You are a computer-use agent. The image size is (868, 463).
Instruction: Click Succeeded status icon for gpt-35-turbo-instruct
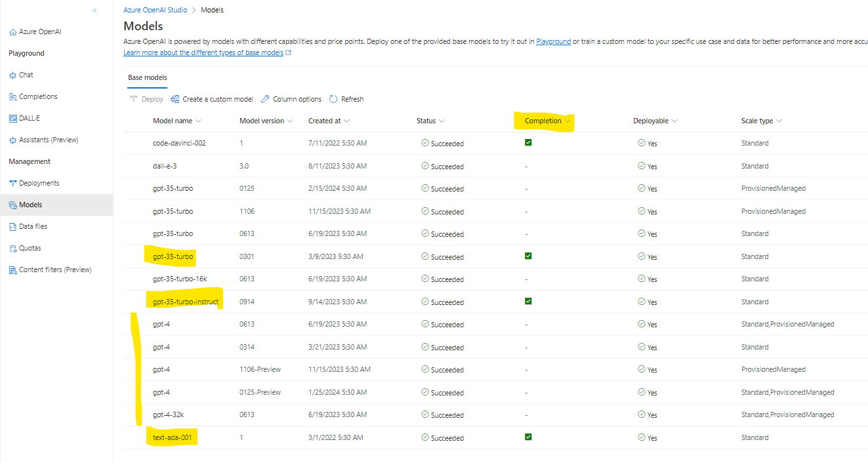425,302
